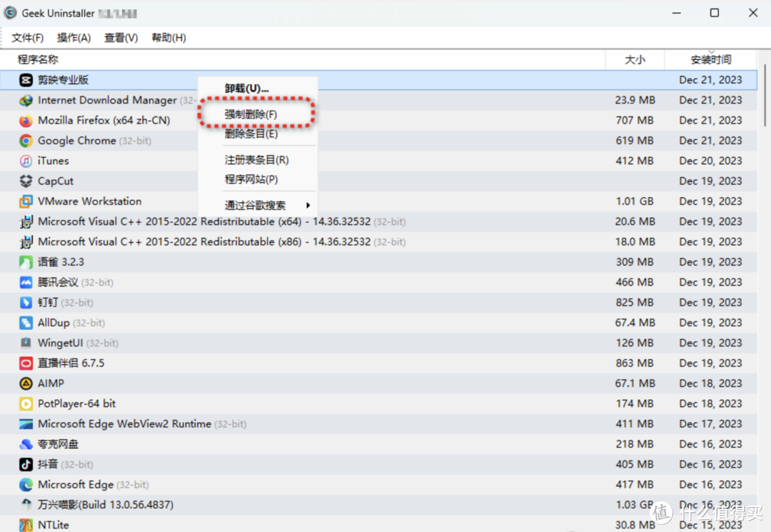Sort by the 安装时间 column header
This screenshot has height=532, width=771.
click(x=711, y=59)
